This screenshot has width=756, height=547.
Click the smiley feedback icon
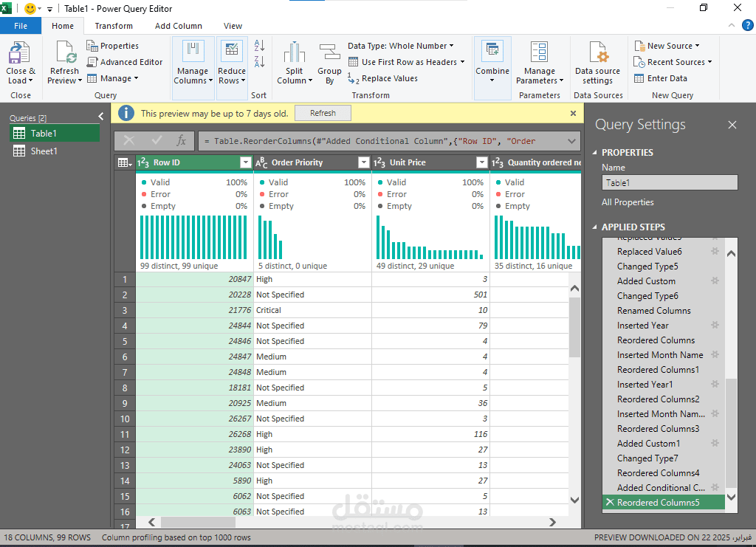click(x=30, y=9)
